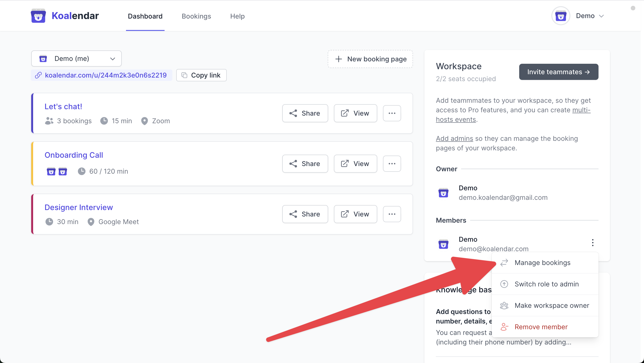The width and height of the screenshot is (644, 363).
Task: Click 'demo.koalendar@gmail.com' owner email
Action: tap(503, 197)
